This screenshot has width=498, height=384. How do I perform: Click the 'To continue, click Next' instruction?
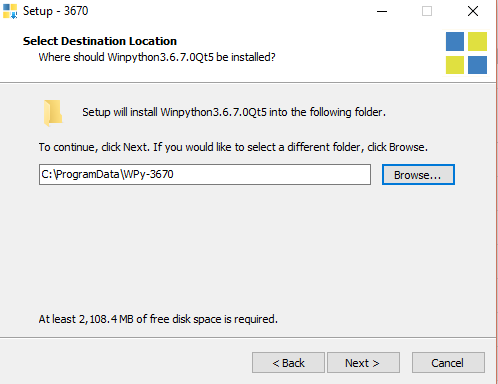(233, 147)
